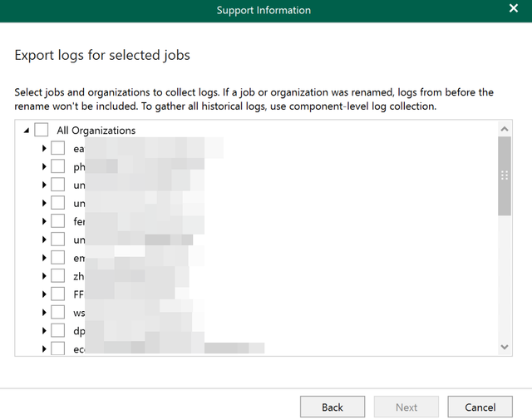
Task: Open the 'ws' tree branch
Action: pyautogui.click(x=44, y=313)
